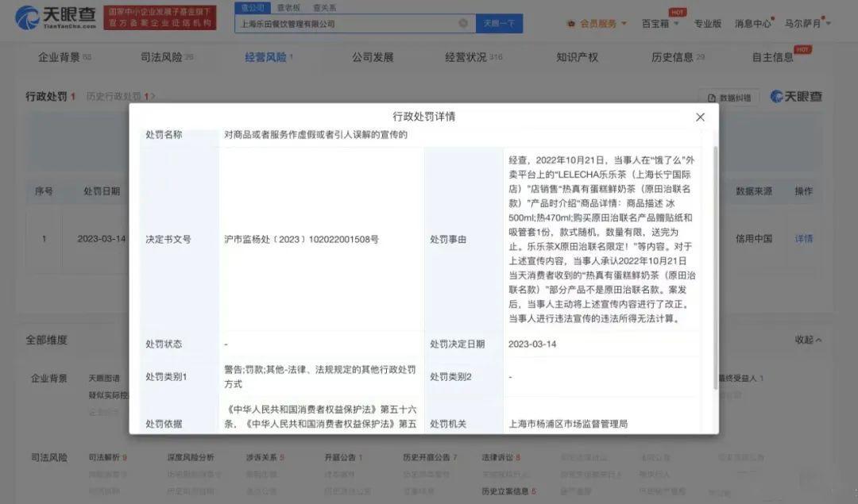Go to the 企业背景 navigation tab
Viewport: 858px width, 504px height.
(x=64, y=57)
